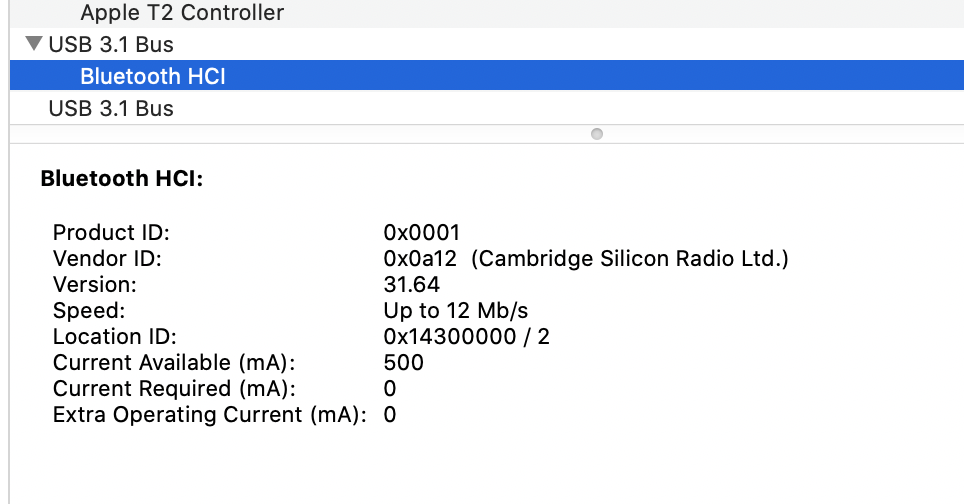This screenshot has height=504, width=964.
Task: Click the Current Required (mA) label
Action: pyautogui.click(x=174, y=389)
